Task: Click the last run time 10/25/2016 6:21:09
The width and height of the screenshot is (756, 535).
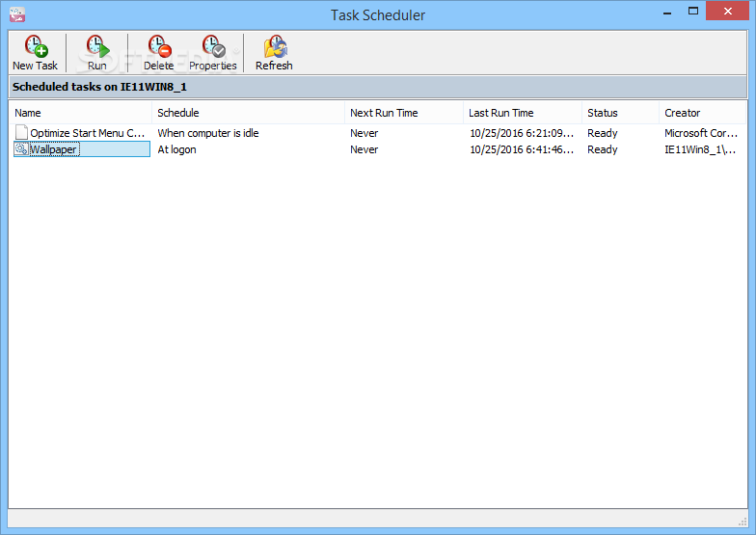Action: click(x=522, y=133)
